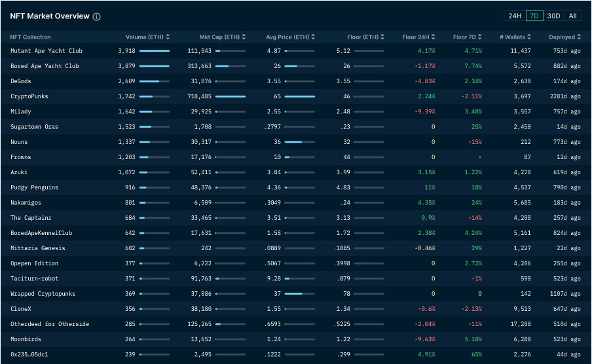Sort by Deployed column arrows
592x364 pixels.
(x=580, y=37)
